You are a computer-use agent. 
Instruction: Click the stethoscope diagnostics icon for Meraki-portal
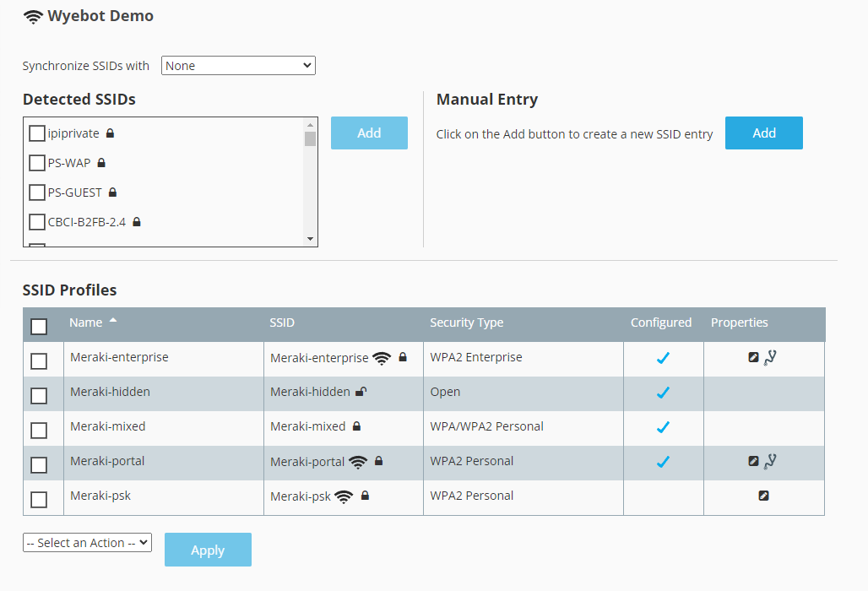point(770,461)
